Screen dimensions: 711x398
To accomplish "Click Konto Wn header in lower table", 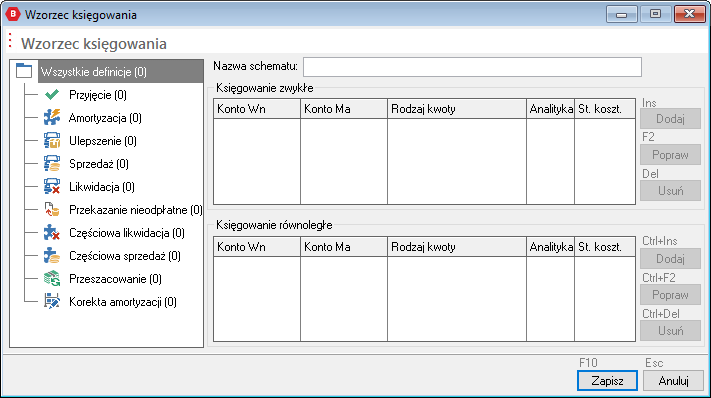I will [257, 247].
